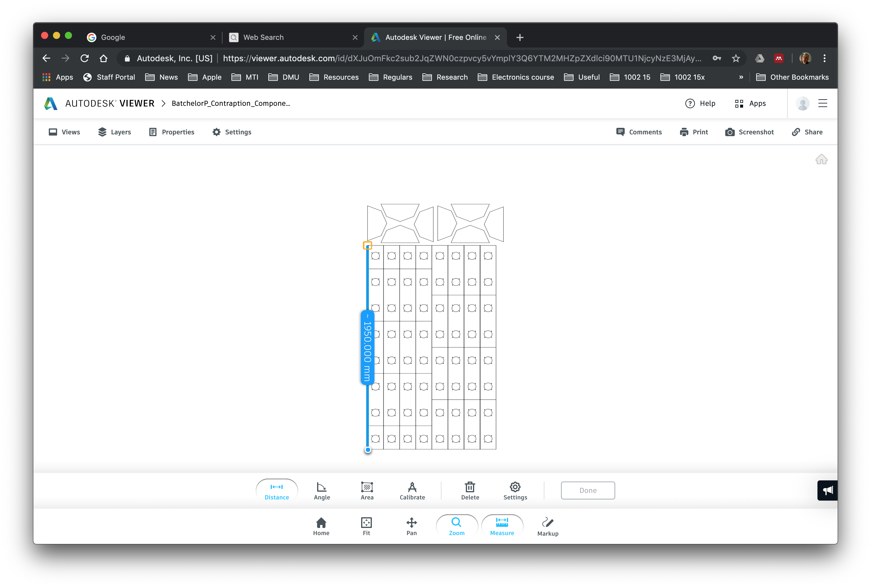Open the Calibrate tool
Image resolution: width=871 pixels, height=588 pixels.
(412, 490)
